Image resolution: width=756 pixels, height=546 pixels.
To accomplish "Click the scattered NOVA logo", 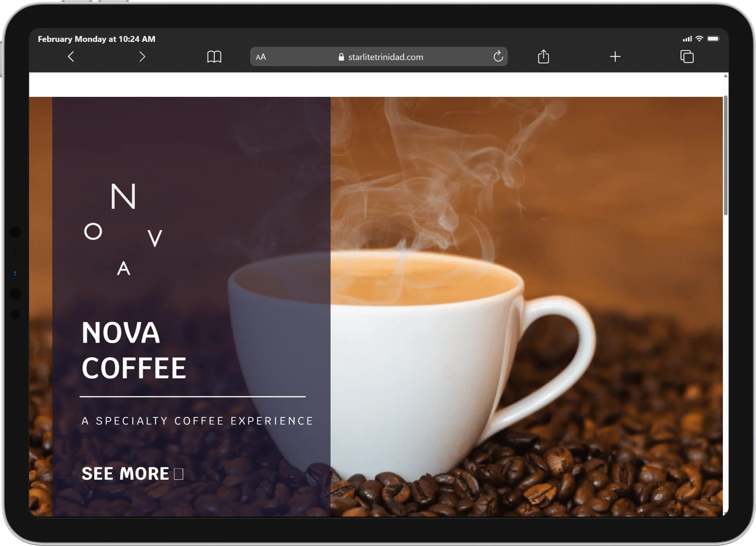I will coord(123,229).
